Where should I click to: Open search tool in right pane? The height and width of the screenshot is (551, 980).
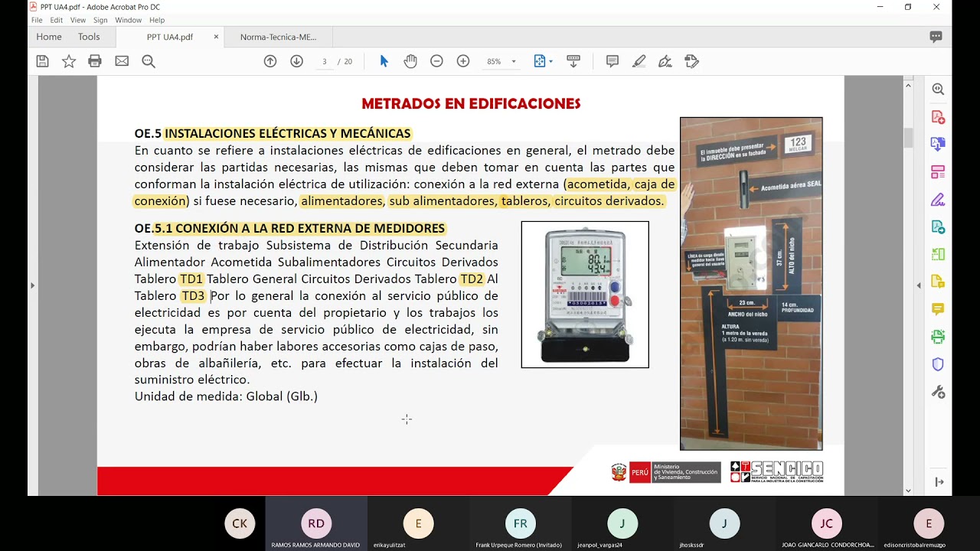point(938,90)
